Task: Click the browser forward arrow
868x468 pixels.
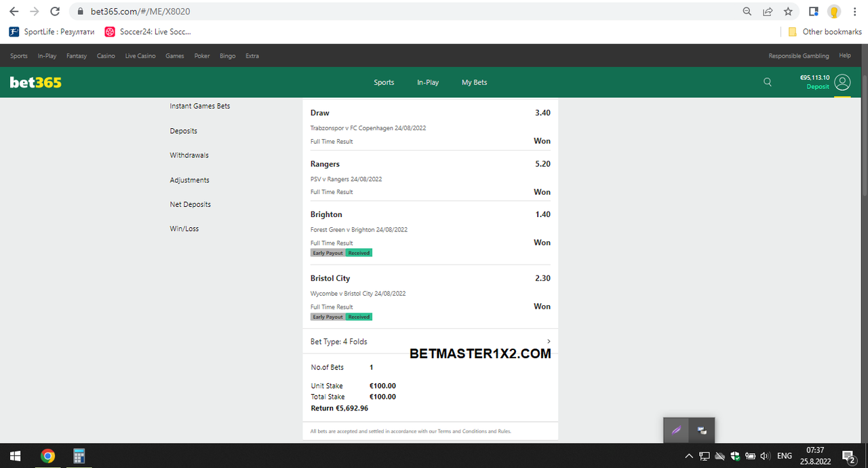Action: tap(35, 12)
